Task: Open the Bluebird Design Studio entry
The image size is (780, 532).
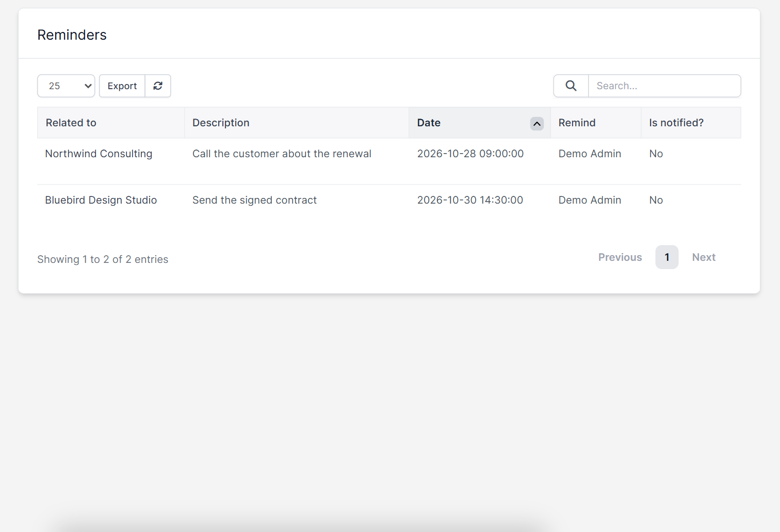Action: (x=101, y=200)
